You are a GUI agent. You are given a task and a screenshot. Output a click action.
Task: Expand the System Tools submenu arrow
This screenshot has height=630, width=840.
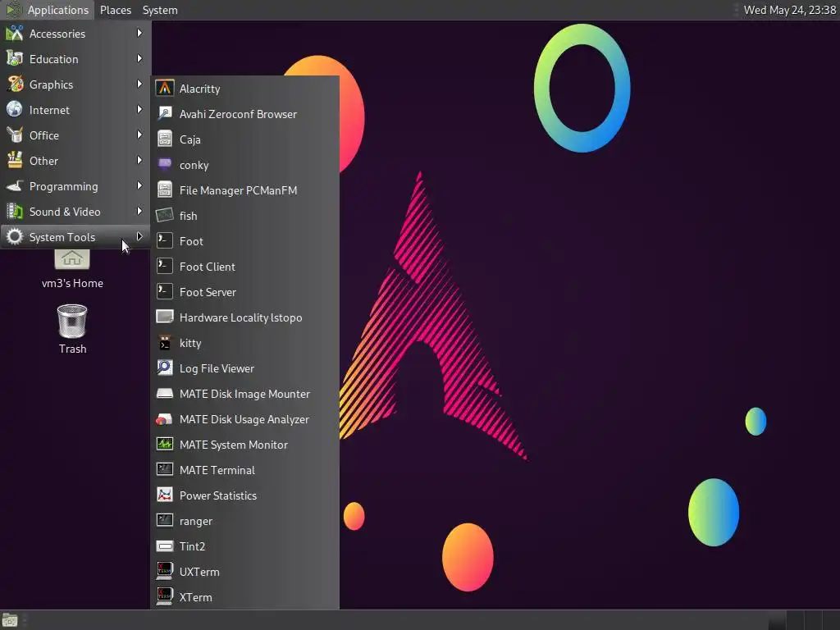[x=139, y=236]
